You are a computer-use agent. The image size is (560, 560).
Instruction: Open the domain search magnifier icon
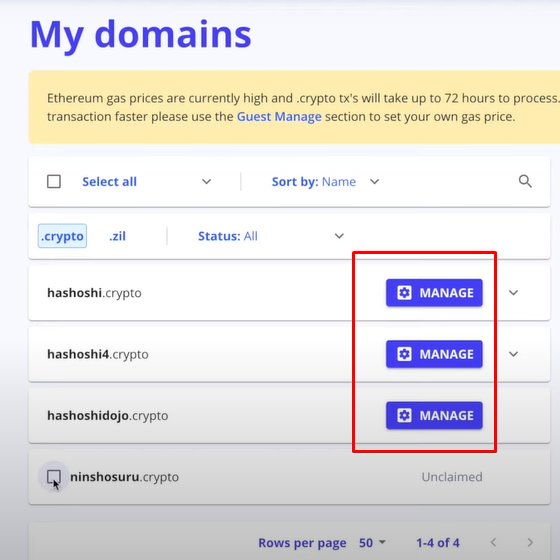point(525,181)
